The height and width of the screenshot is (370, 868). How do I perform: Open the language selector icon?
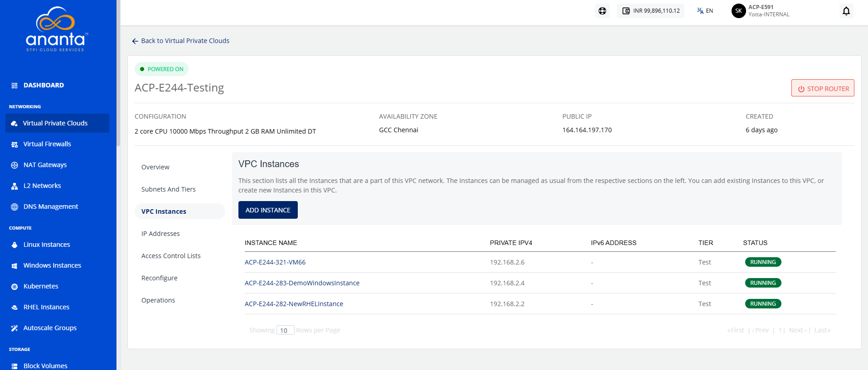tap(700, 11)
